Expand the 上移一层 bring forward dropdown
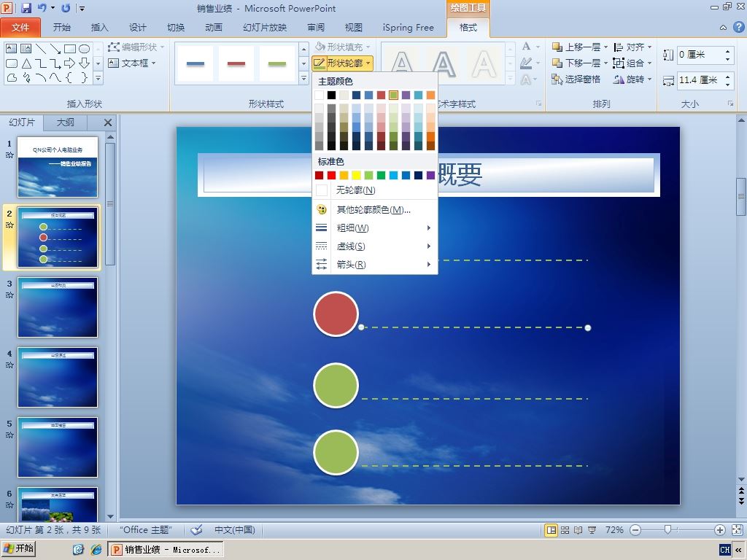 coord(606,47)
